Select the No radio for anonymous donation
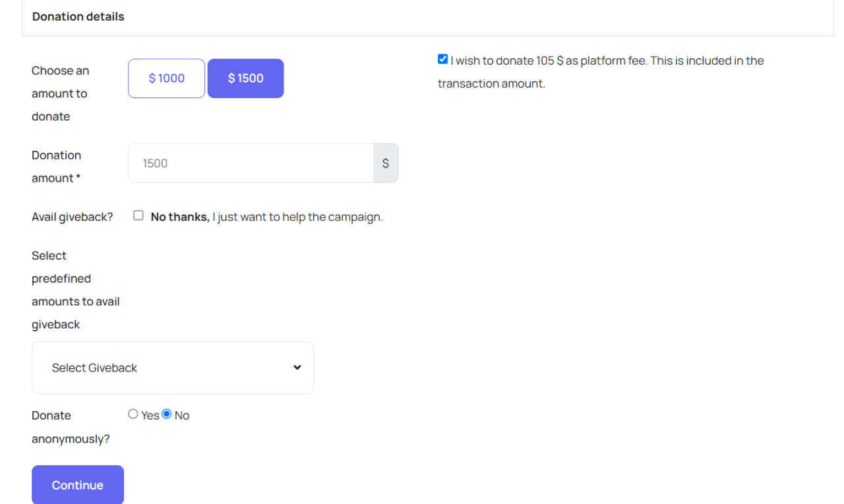This screenshot has height=504, width=844. (167, 414)
